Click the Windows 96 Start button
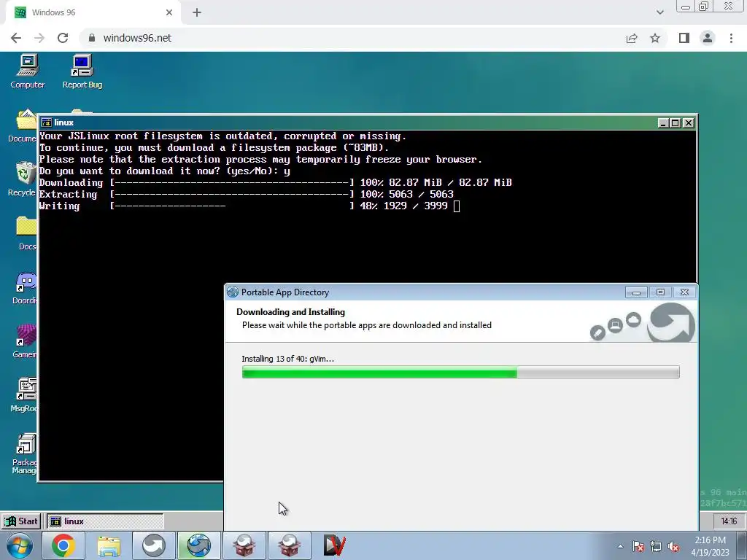The image size is (747, 560). [x=21, y=521]
